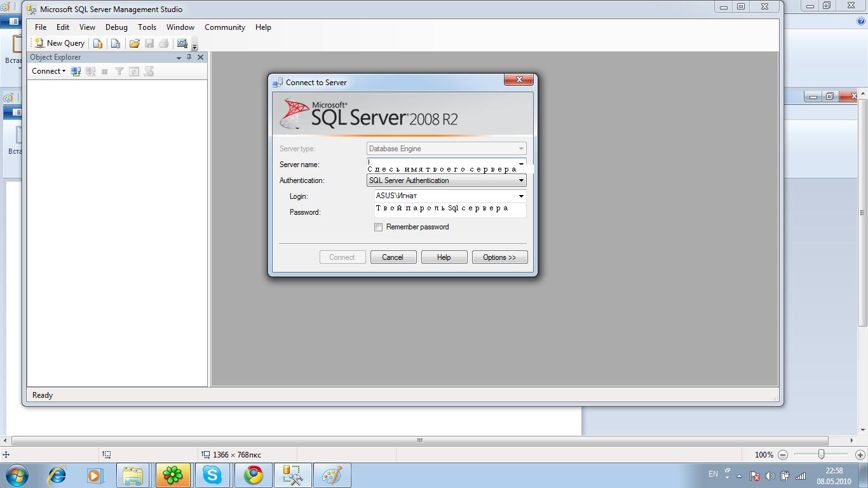Image resolution: width=868 pixels, height=488 pixels.
Task: Click the Paint zoom slider thumb
Action: pyautogui.click(x=821, y=454)
